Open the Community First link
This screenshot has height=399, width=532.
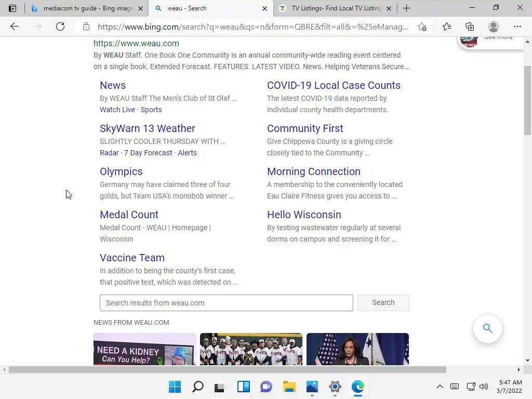coord(304,128)
